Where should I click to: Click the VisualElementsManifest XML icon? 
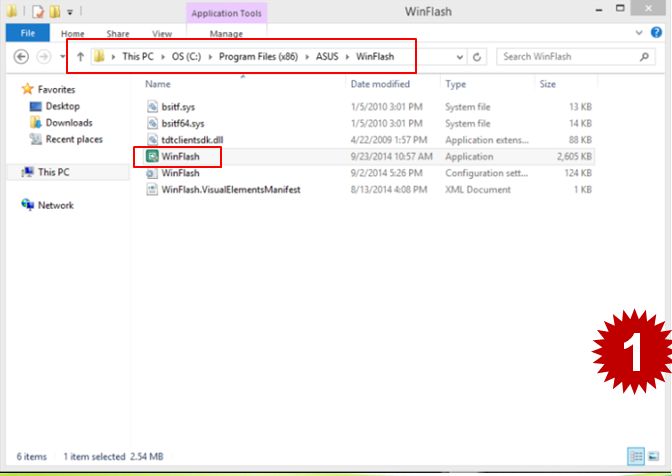pos(152,189)
